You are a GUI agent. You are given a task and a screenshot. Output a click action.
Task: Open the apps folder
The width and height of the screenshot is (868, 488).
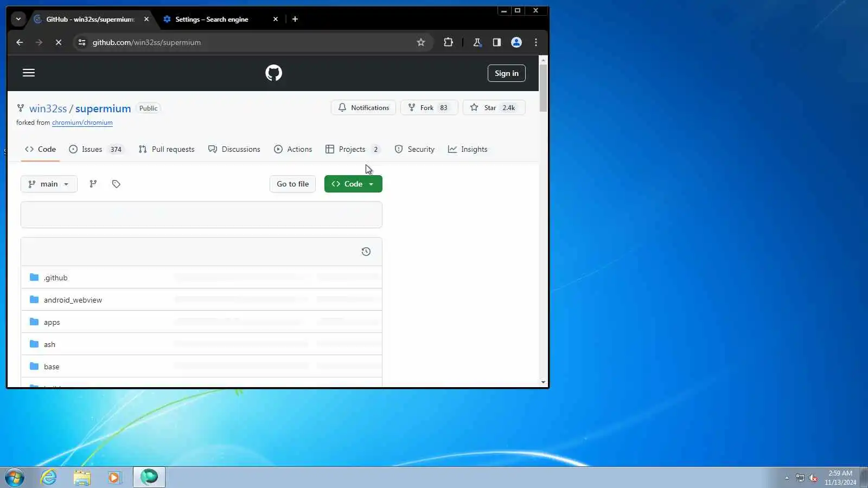(x=52, y=322)
